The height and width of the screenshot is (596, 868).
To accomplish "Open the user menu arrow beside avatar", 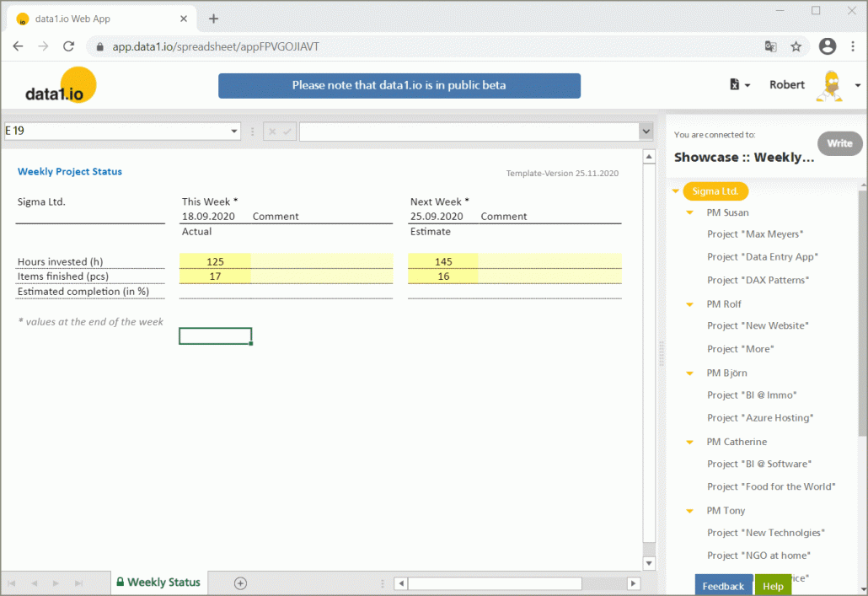I will tap(857, 85).
